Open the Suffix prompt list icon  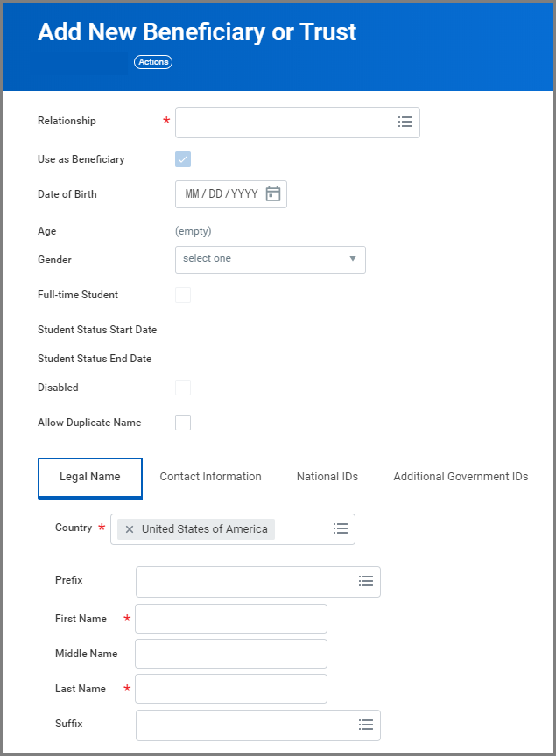click(366, 724)
